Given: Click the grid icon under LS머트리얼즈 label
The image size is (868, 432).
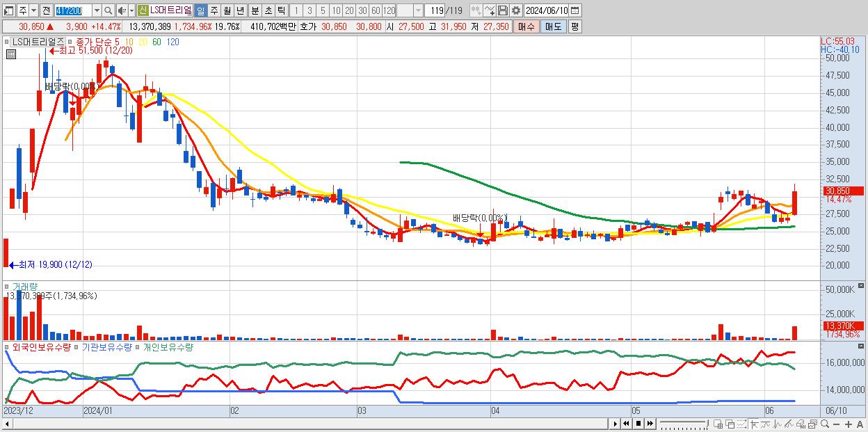Looking at the screenshot, I should coord(10,53).
